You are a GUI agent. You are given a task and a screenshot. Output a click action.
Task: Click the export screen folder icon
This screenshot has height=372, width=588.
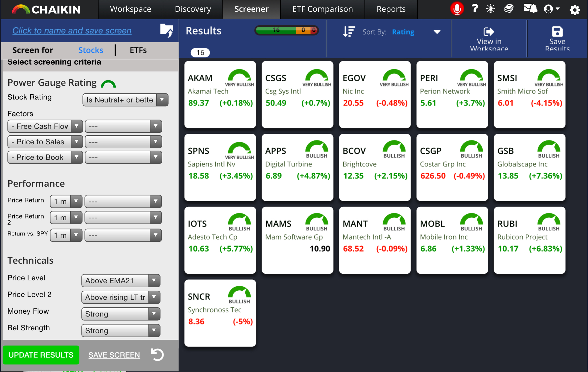pyautogui.click(x=167, y=30)
